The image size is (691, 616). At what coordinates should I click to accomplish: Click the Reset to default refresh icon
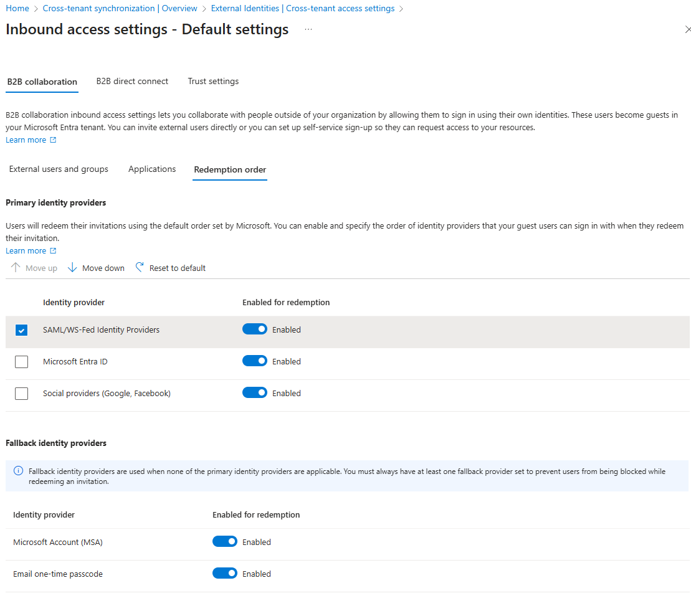pos(140,267)
